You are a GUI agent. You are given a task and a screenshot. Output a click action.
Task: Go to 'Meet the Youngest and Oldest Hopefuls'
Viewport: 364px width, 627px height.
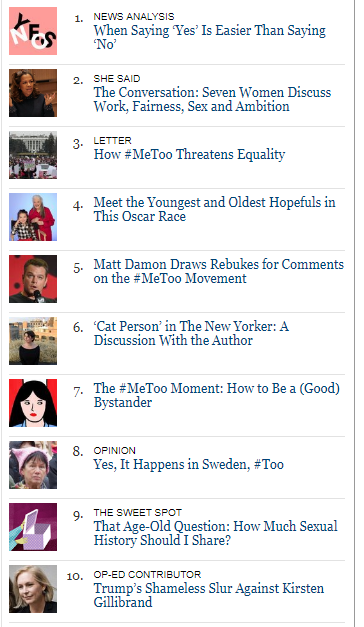point(214,209)
